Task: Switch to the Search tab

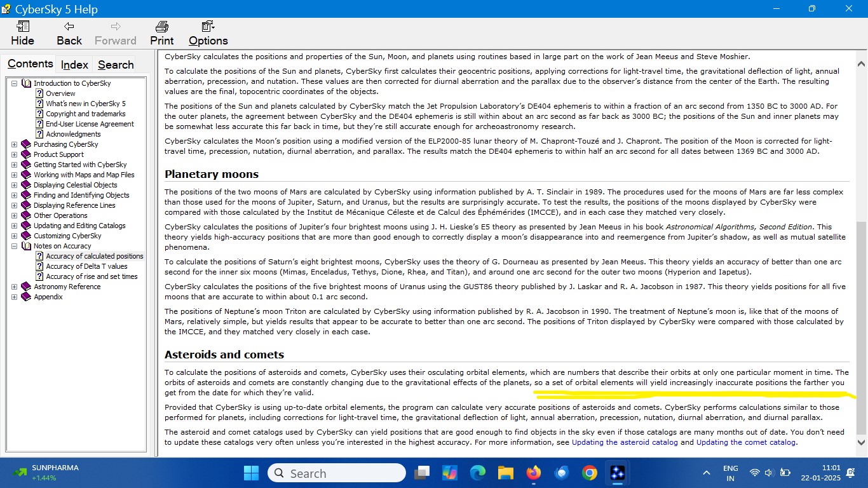Action: point(116,64)
